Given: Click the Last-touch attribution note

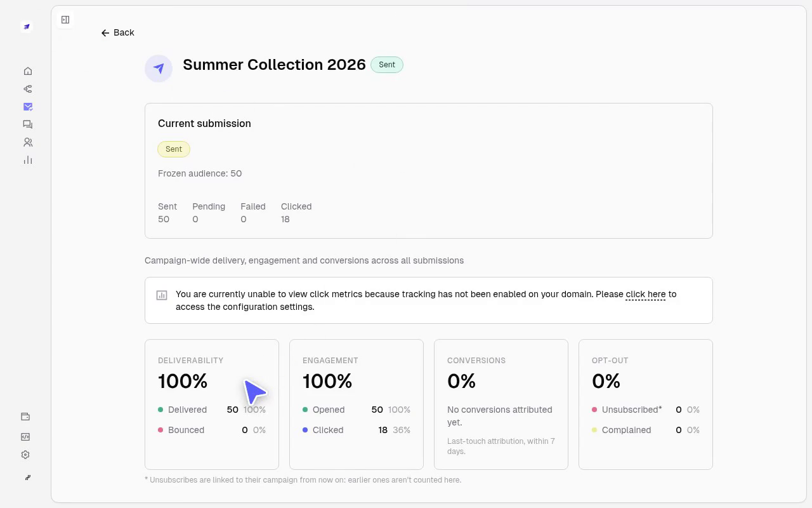Looking at the screenshot, I should [x=501, y=446].
